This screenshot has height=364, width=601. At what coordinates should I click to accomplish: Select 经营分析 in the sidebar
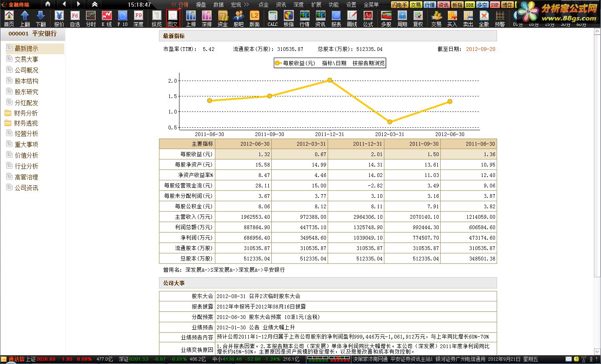coord(26,134)
